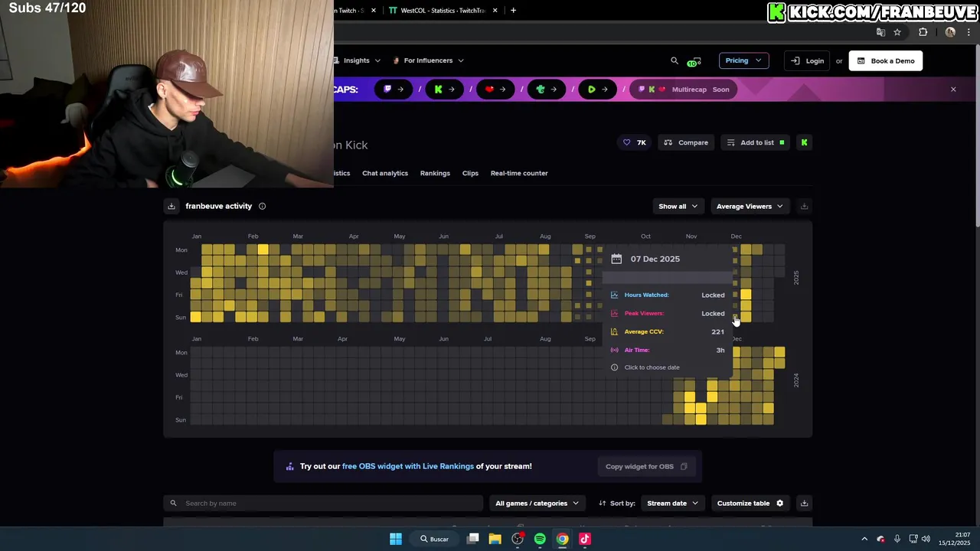This screenshot has width=980, height=551.
Task: Expand the For Influencers menu
Action: point(428,60)
